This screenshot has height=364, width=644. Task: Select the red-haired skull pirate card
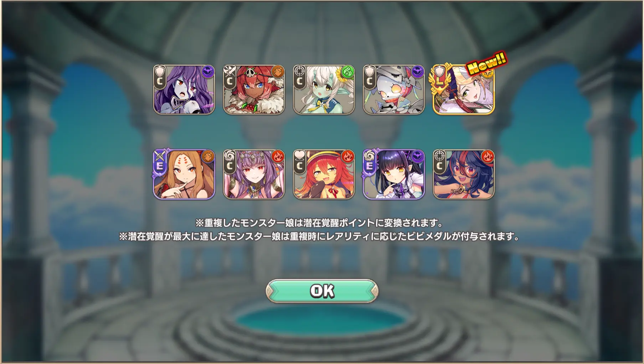click(x=254, y=89)
